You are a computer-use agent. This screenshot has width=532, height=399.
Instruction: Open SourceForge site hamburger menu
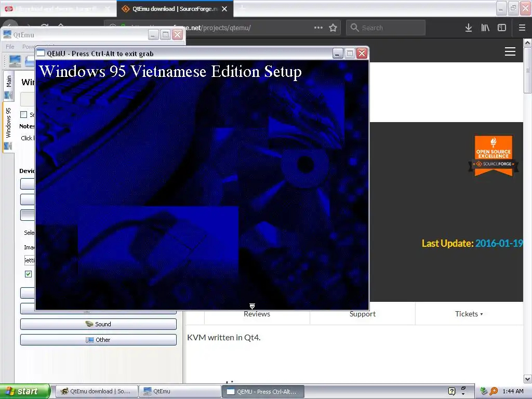click(510, 51)
